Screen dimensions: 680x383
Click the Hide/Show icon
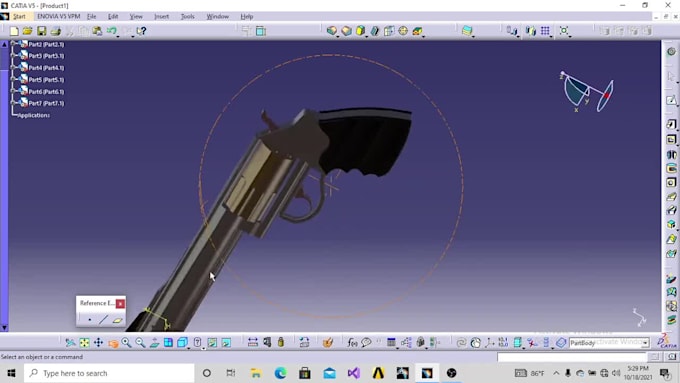(212, 343)
